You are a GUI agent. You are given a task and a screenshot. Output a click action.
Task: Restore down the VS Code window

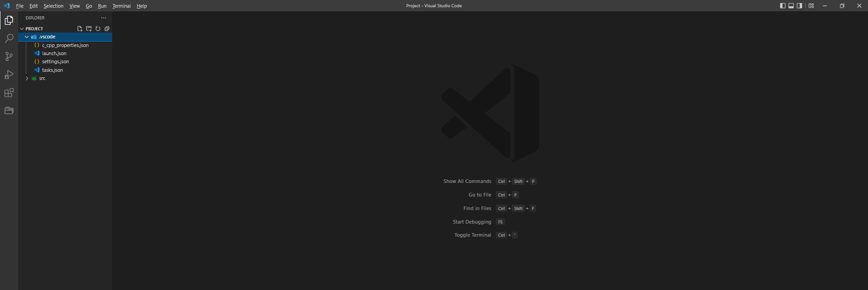pyautogui.click(x=842, y=6)
